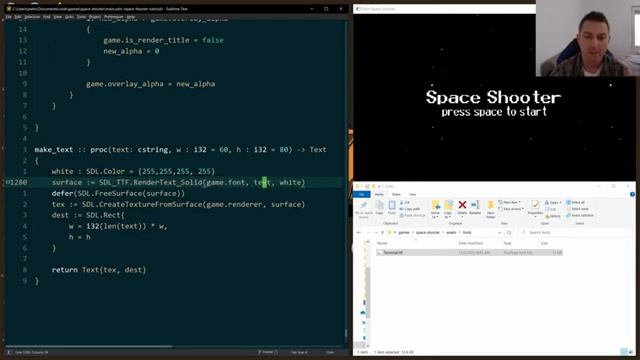Switch to Details view icon in Explorer status bar
This screenshot has width=640, height=360.
624,351
